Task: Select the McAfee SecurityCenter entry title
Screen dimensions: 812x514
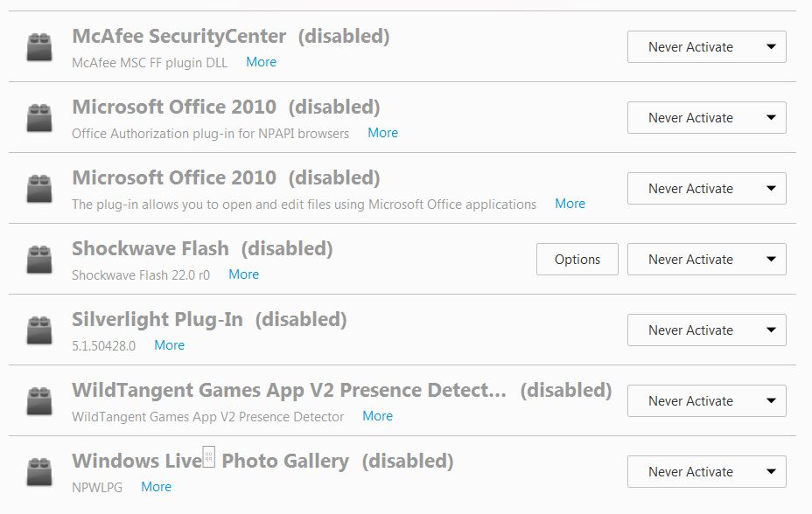Action: [x=178, y=36]
